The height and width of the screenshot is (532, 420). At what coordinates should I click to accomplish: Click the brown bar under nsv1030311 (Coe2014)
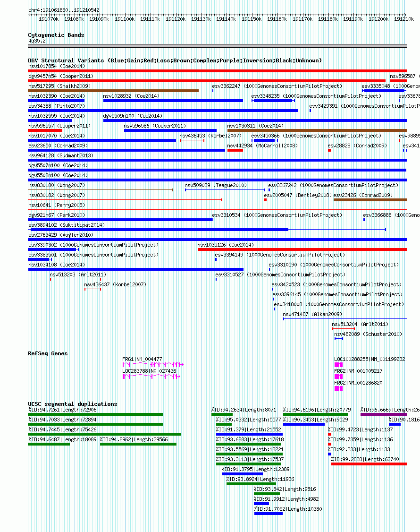click(x=317, y=130)
